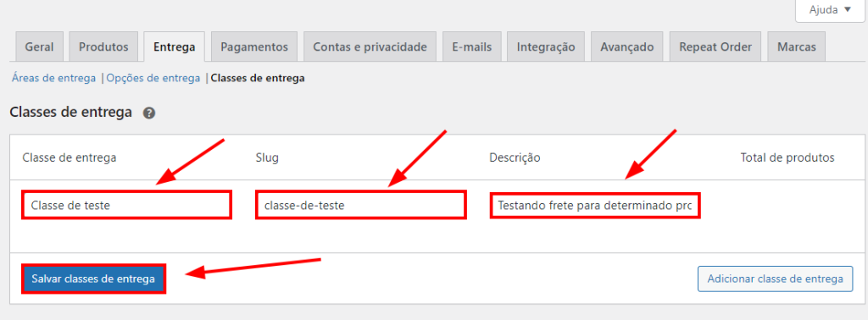This screenshot has width=868, height=320.
Task: Follow the Áreas de entrega link
Action: coord(53,79)
